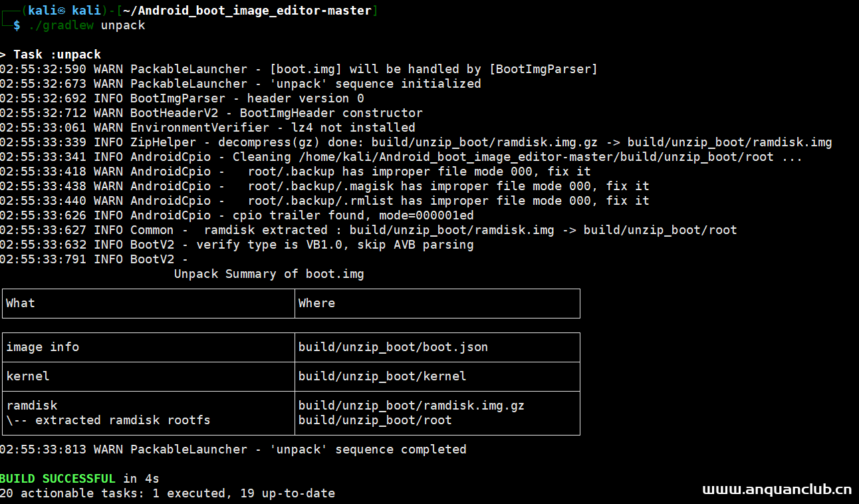Click the 'header version 0' log text

click(305, 98)
